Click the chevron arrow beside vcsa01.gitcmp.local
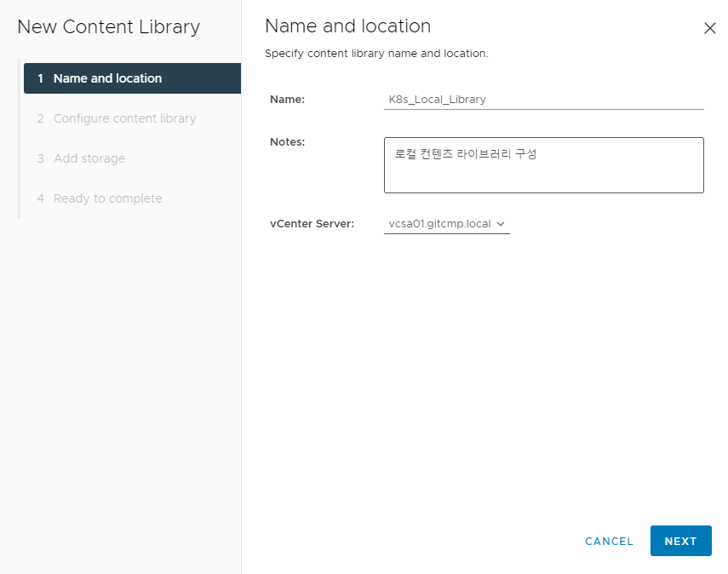728x574 pixels. (501, 224)
